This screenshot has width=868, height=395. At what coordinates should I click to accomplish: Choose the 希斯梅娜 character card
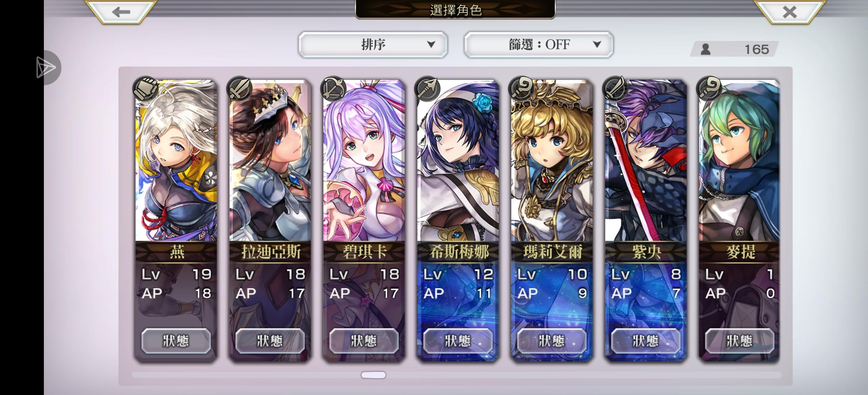458,219
